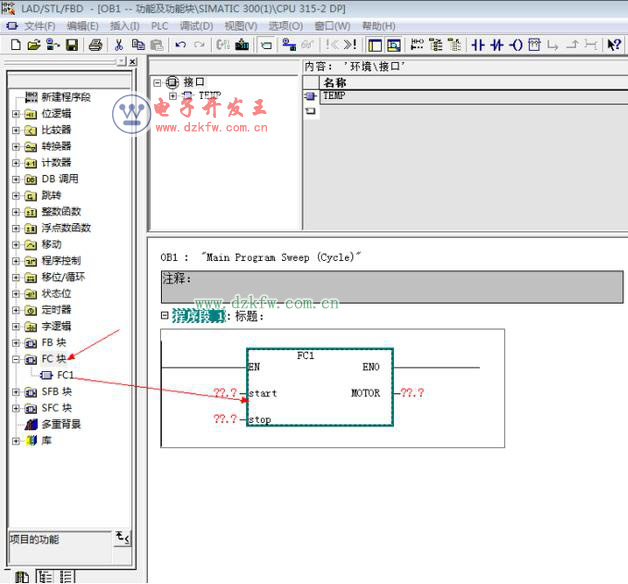
Task: Click the ??.? operand at MOTOR output
Action: point(412,393)
